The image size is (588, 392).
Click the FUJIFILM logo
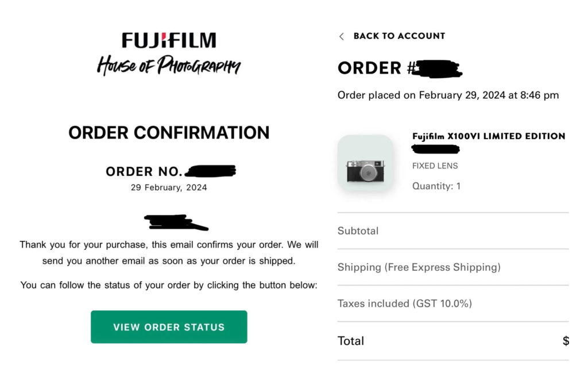click(x=169, y=39)
